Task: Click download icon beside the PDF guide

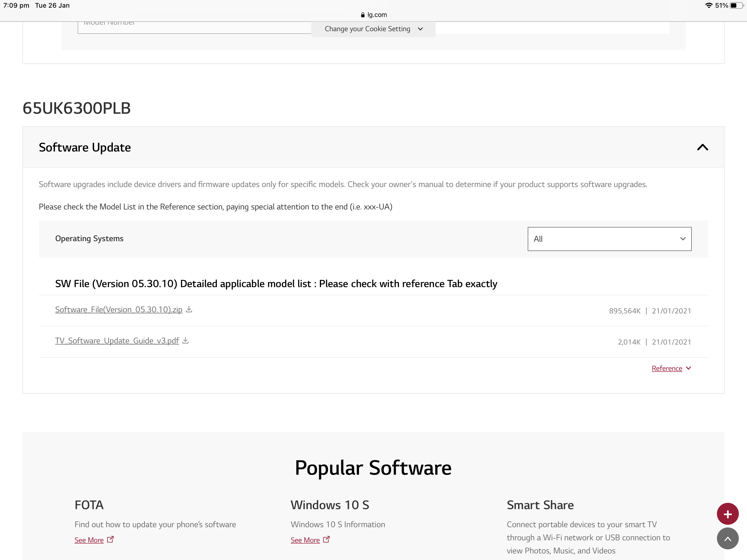Action: point(185,340)
